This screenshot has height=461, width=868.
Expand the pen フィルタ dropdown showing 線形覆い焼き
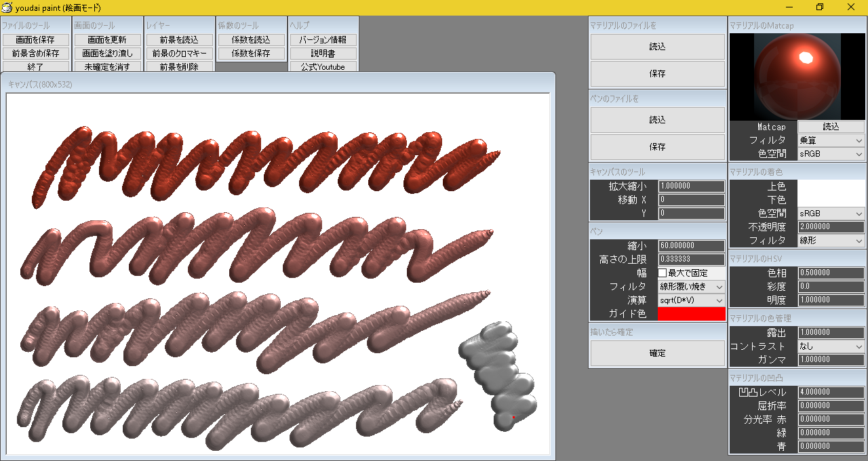(x=691, y=286)
